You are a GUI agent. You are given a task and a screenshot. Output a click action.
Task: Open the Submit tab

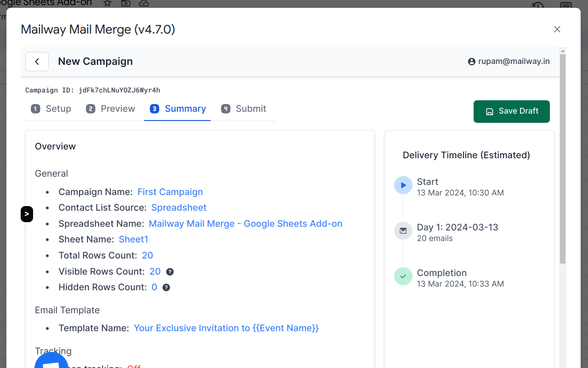(243, 109)
